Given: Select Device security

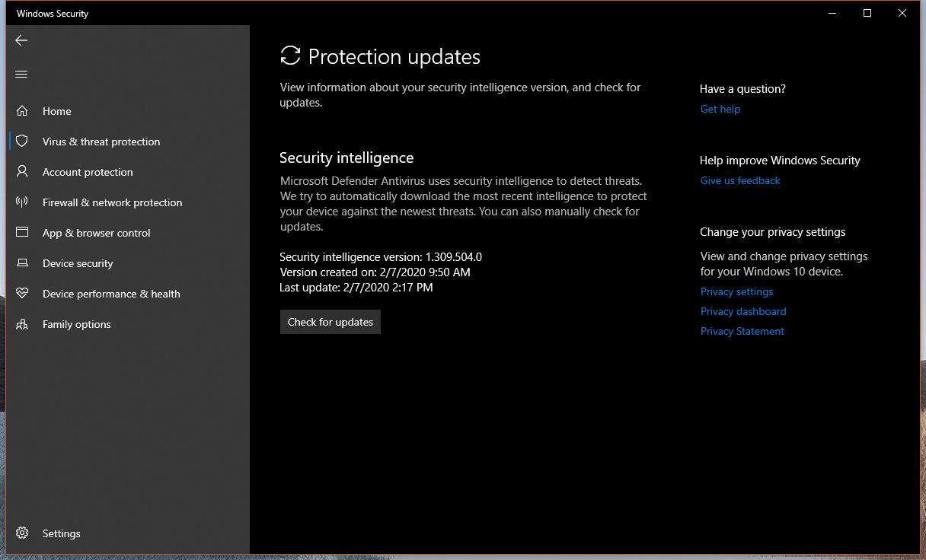Looking at the screenshot, I should (x=128, y=263).
